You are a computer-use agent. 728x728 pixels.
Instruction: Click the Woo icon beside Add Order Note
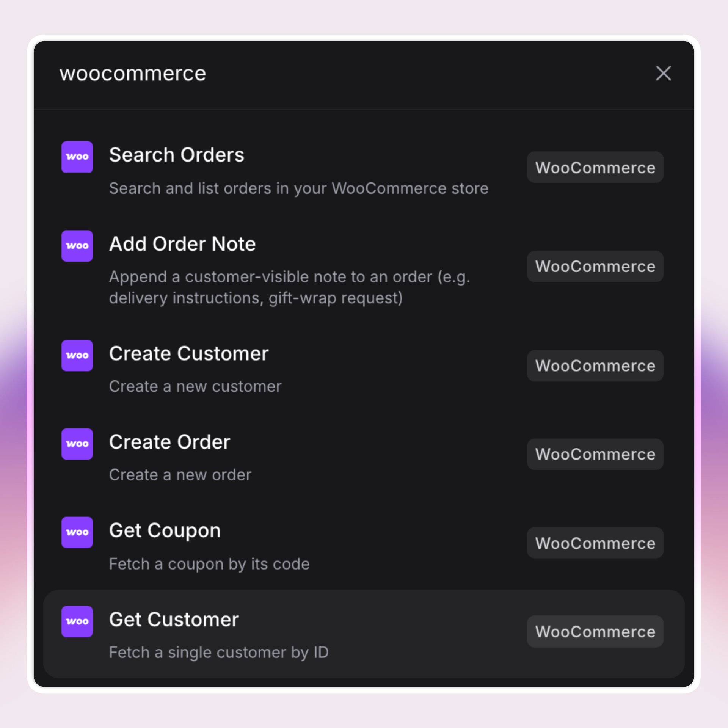tap(77, 246)
